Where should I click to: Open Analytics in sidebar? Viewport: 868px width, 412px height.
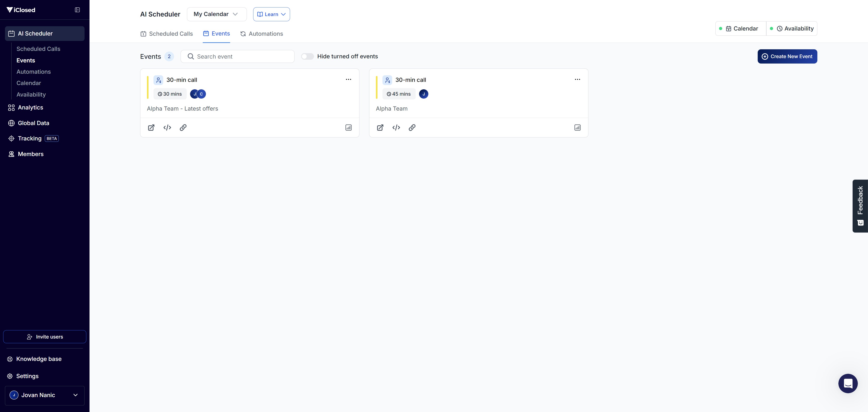[30, 108]
